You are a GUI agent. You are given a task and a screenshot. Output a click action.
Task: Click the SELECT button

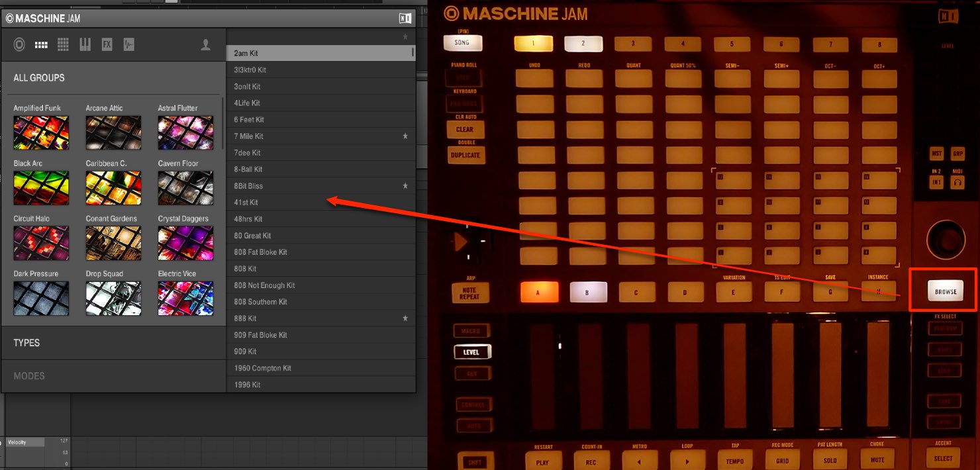click(944, 458)
